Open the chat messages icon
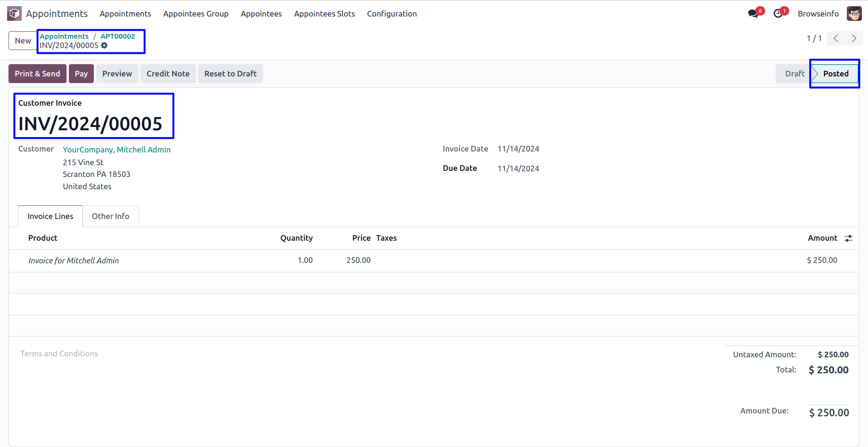 (x=753, y=14)
